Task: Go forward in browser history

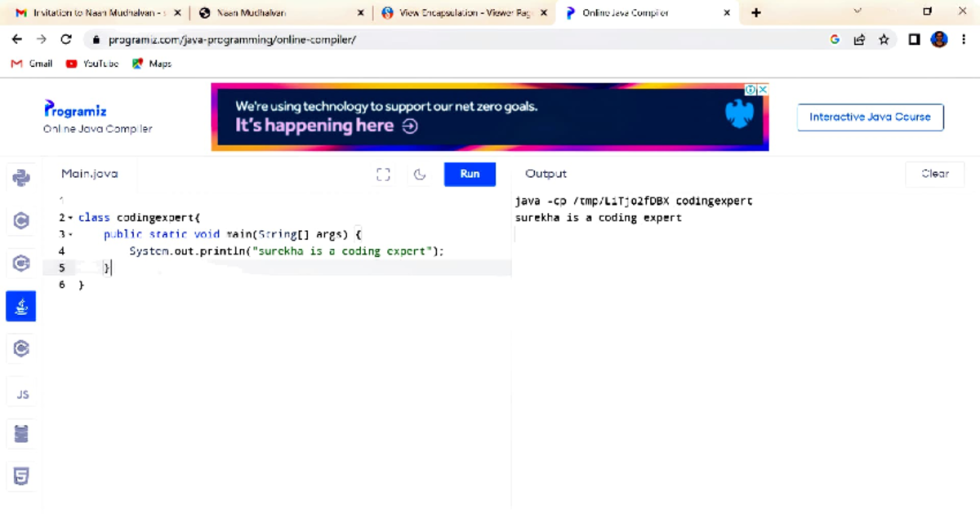Action: [42, 39]
